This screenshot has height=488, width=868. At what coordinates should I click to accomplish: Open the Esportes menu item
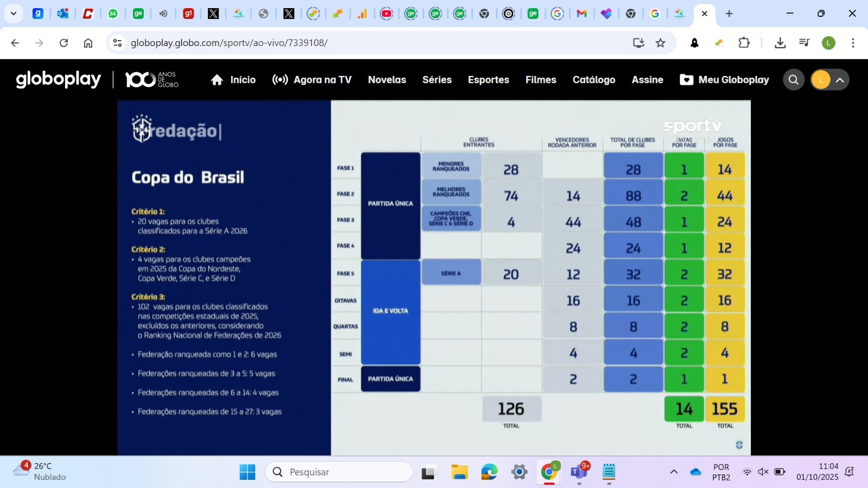[488, 80]
